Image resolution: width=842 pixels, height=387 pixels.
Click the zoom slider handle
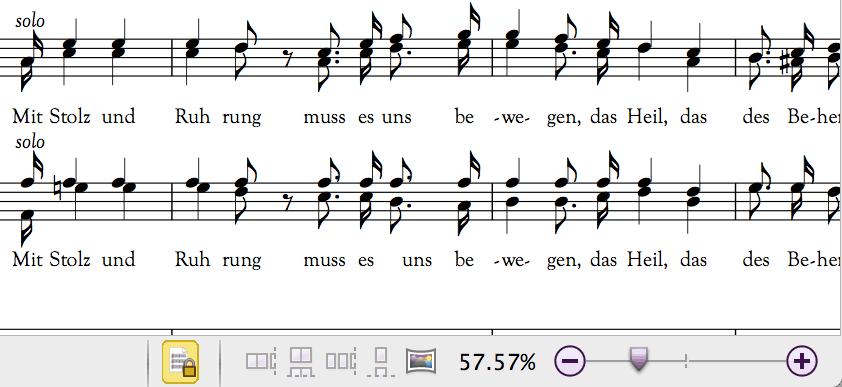pos(638,359)
